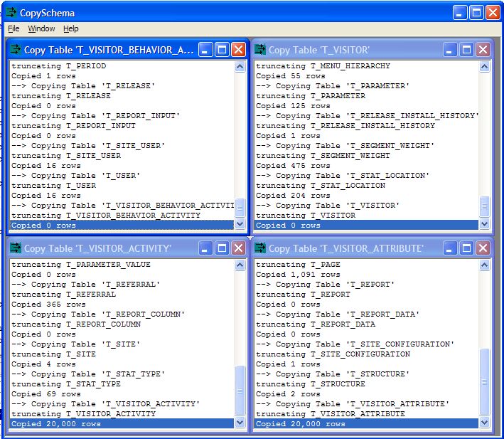This screenshot has height=439, width=504.
Task: Select 'Copied 69 rows' log line
Action: (46, 394)
